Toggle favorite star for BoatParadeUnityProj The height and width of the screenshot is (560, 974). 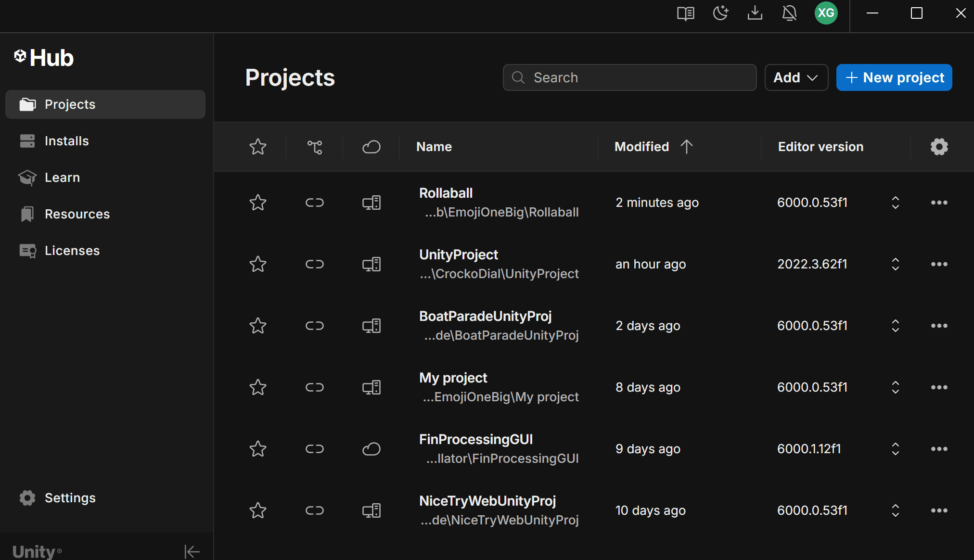pyautogui.click(x=258, y=326)
